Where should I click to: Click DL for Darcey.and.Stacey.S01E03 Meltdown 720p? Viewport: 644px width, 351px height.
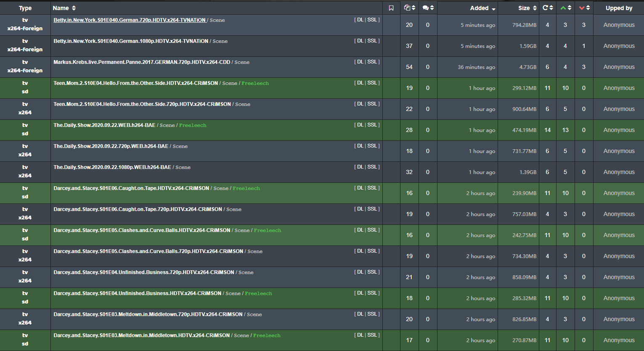(x=360, y=314)
